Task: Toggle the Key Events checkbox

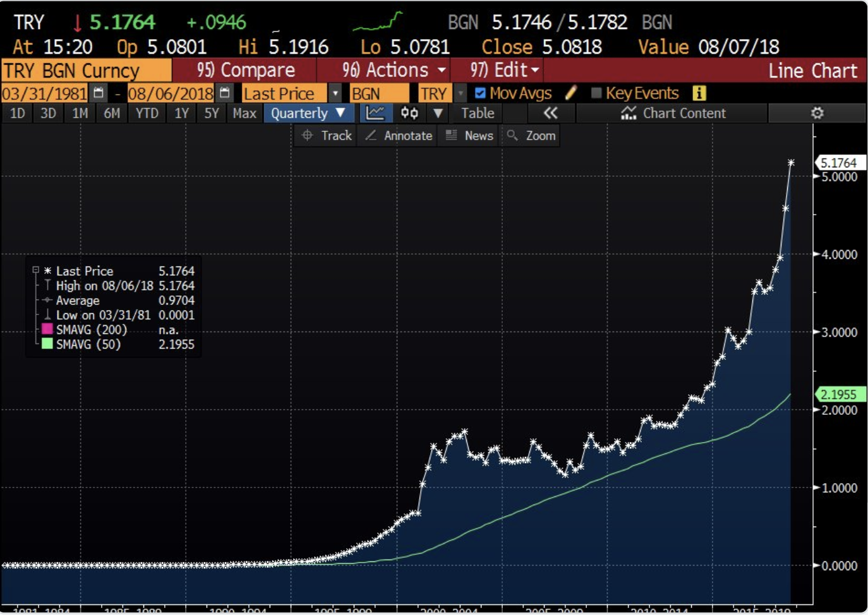Action: pos(596,93)
